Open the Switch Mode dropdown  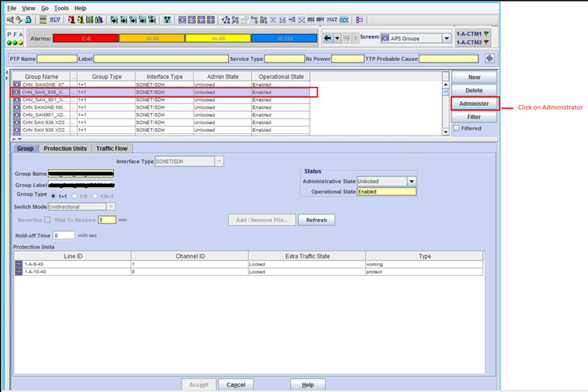111,207
